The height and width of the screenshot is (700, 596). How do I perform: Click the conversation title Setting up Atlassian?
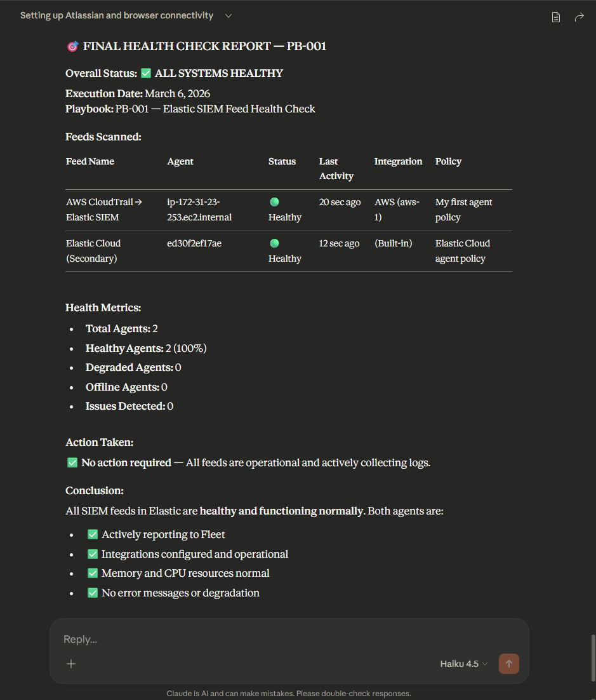pos(117,16)
